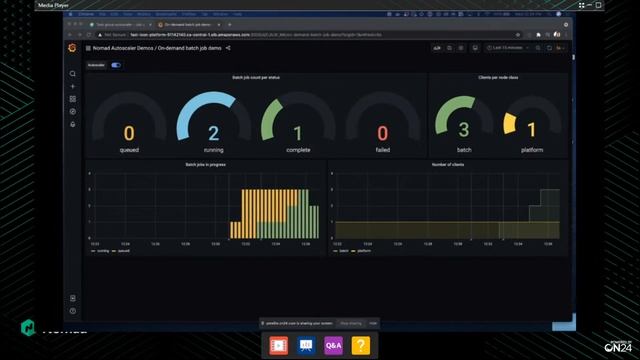Open the slides dock icon
Viewport: 640px width, 360px height.
coord(306,345)
